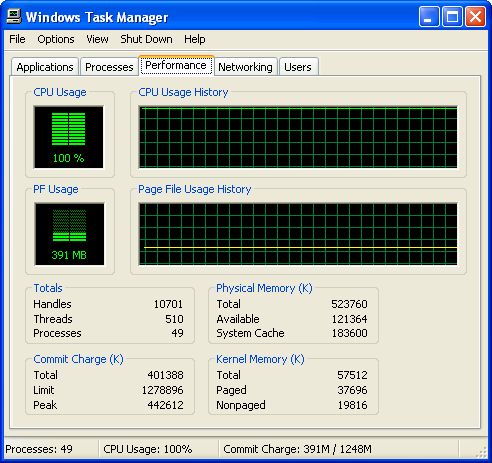Switch to the Users tab
This screenshot has width=492, height=463.
[x=298, y=67]
